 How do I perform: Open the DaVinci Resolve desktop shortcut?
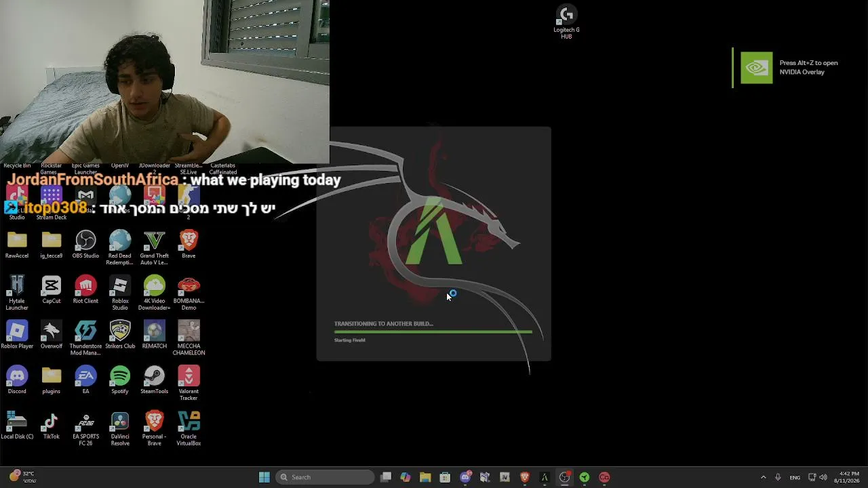click(x=120, y=429)
